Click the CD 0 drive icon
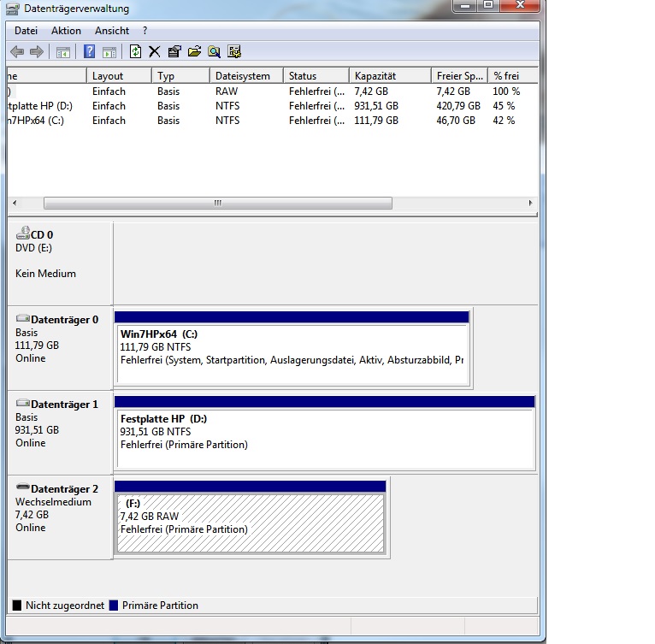The height and width of the screenshot is (644, 655). 23,233
